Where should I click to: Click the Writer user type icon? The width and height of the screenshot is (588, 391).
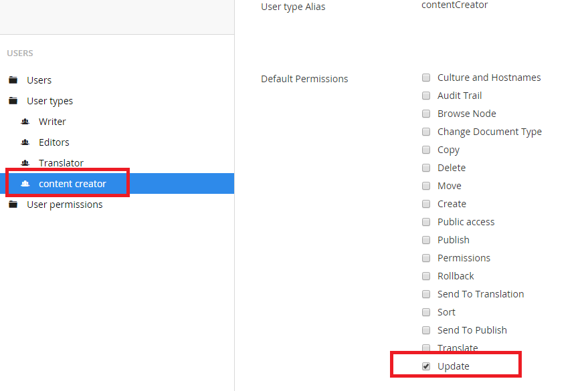click(25, 122)
